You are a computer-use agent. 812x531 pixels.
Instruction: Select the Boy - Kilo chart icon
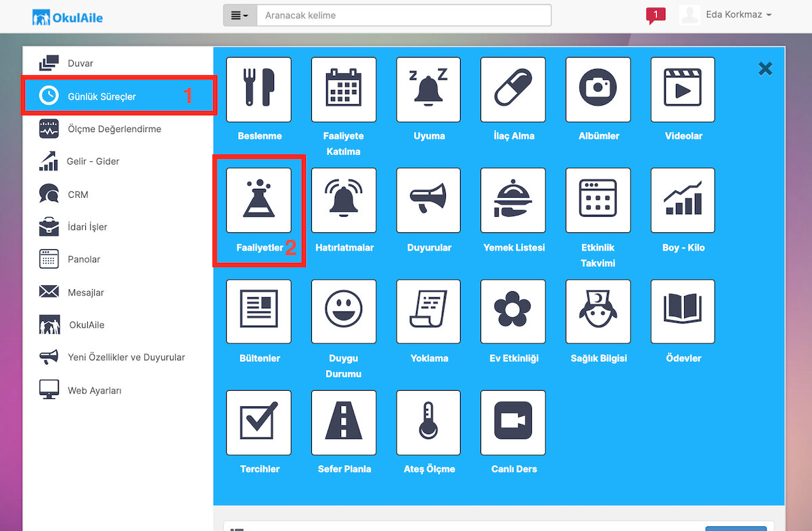click(683, 200)
